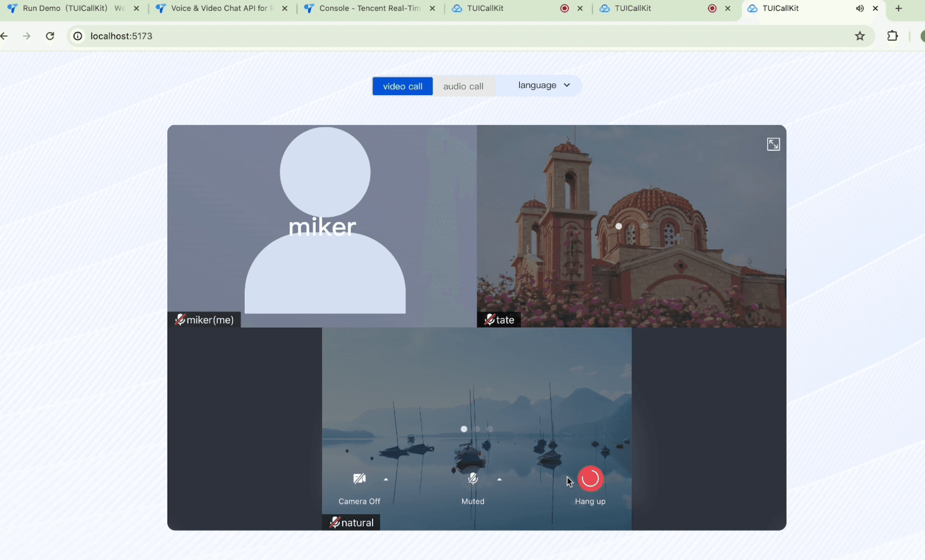Bookmark this page with star icon
The image size is (925, 560).
[x=860, y=36]
